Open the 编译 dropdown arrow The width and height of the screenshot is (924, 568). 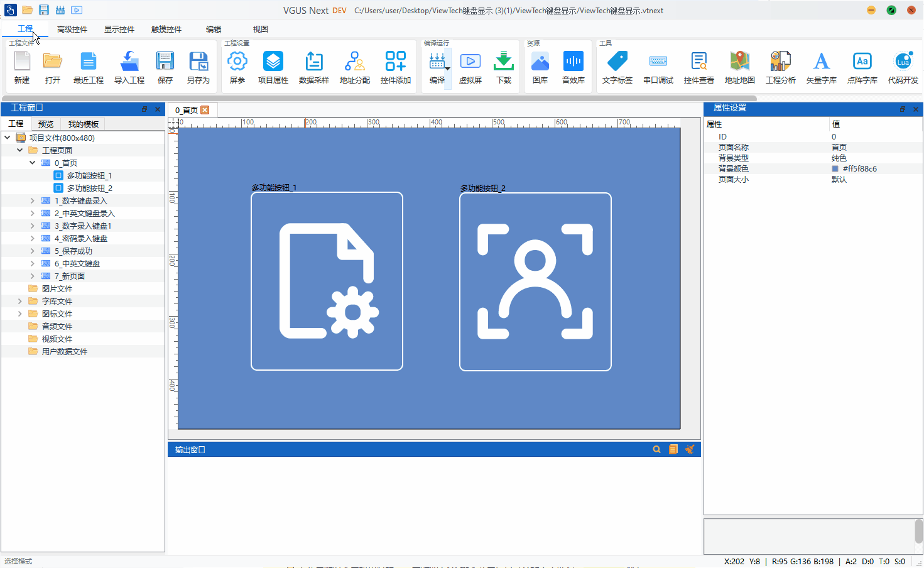coord(447,69)
